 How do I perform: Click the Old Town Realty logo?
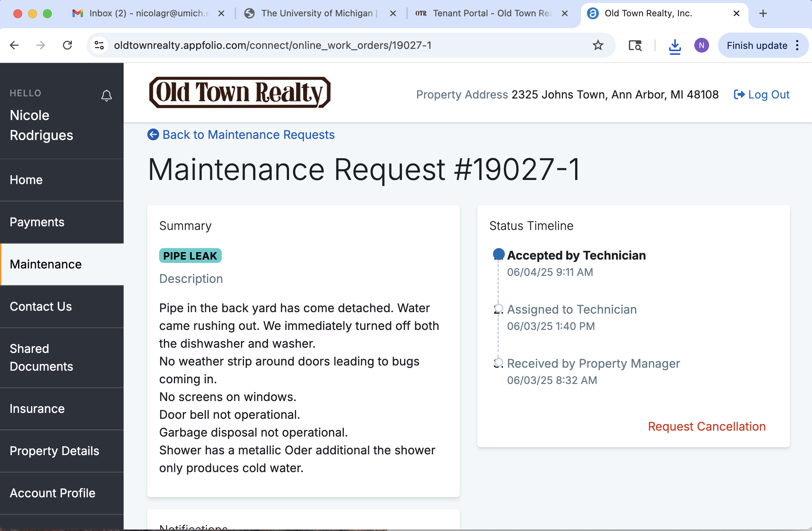pos(239,93)
